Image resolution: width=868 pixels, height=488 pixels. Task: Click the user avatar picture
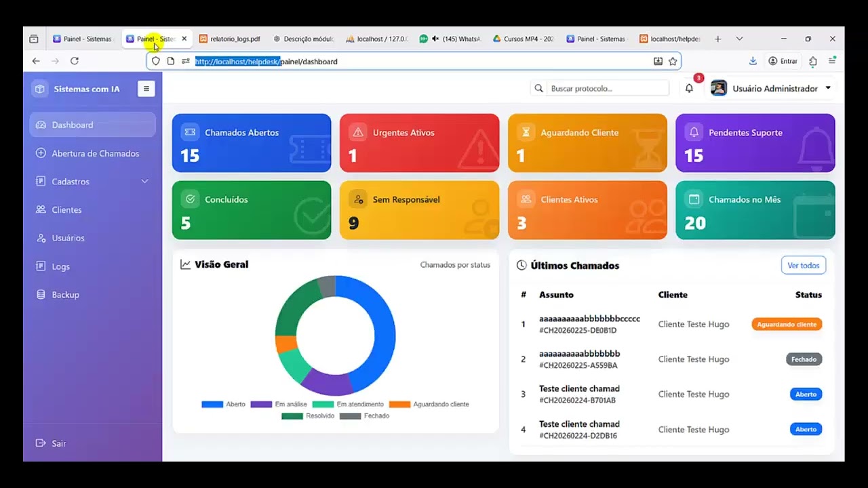click(x=719, y=88)
